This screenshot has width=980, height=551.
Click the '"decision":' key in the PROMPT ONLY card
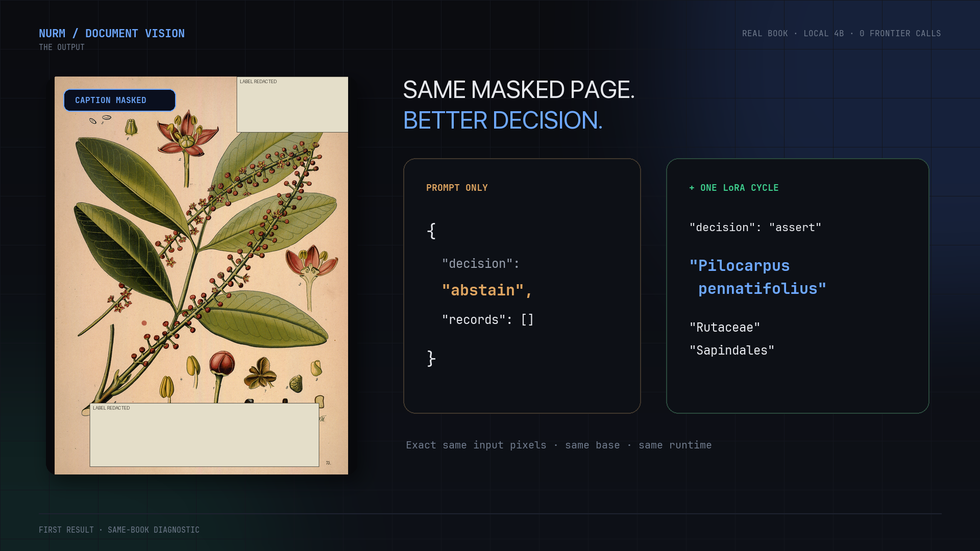click(x=481, y=264)
